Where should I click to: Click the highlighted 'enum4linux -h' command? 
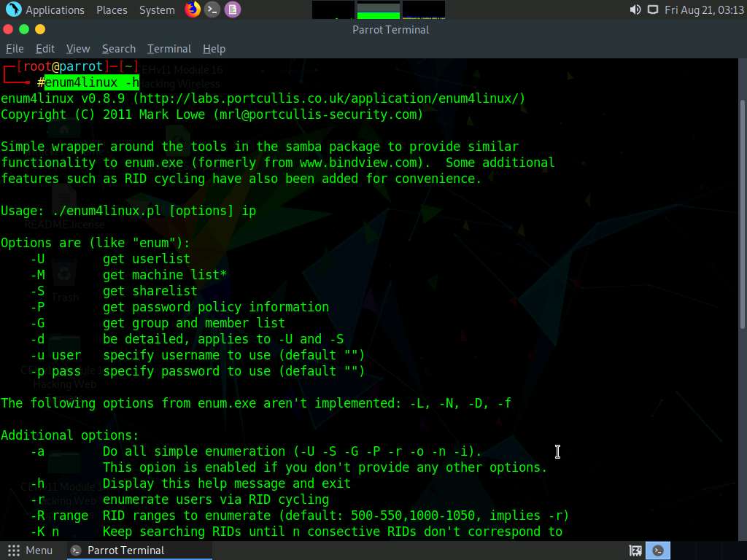[x=92, y=82]
